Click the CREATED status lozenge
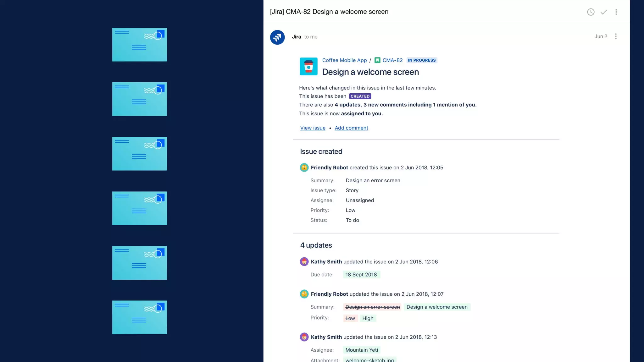The width and height of the screenshot is (644, 362). point(360,96)
